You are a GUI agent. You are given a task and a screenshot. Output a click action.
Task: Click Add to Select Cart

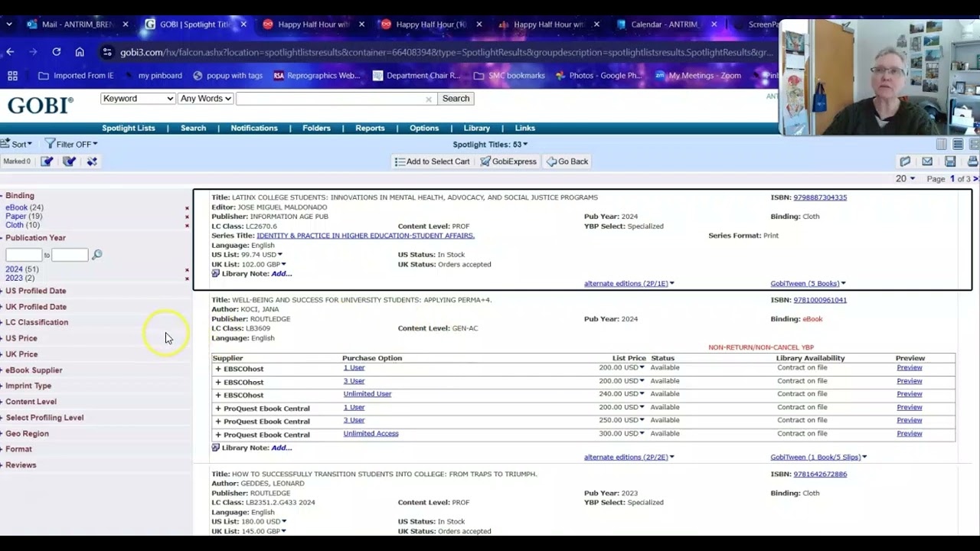click(x=432, y=161)
